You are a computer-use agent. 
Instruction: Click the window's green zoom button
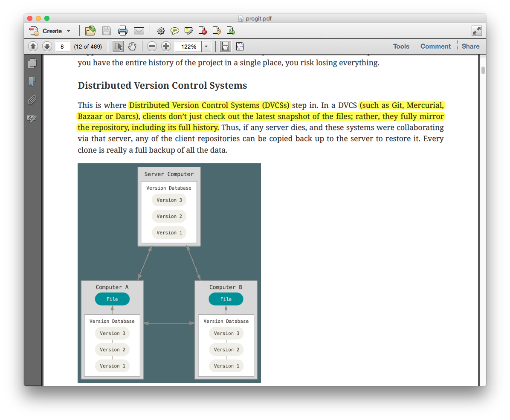[x=47, y=18]
